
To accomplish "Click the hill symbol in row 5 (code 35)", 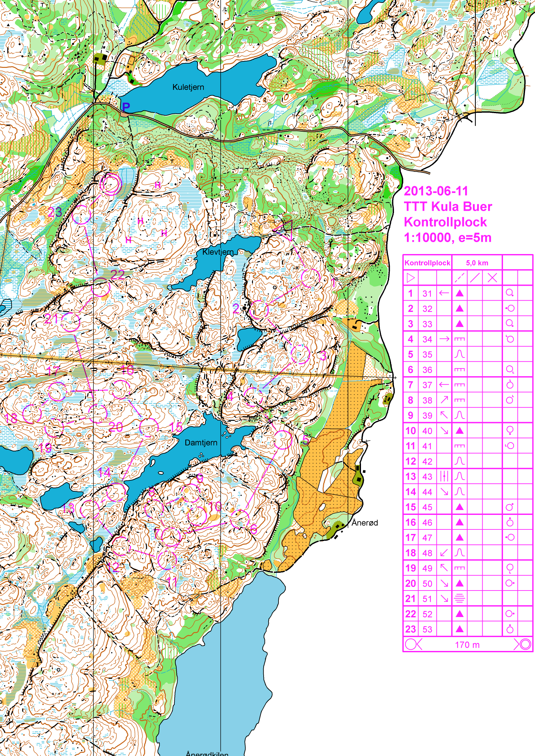I will point(460,354).
